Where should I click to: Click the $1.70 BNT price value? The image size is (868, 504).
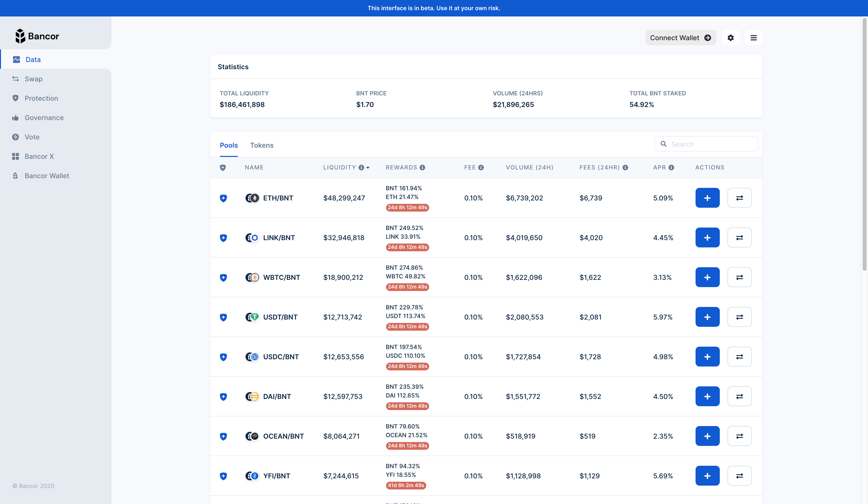365,105
